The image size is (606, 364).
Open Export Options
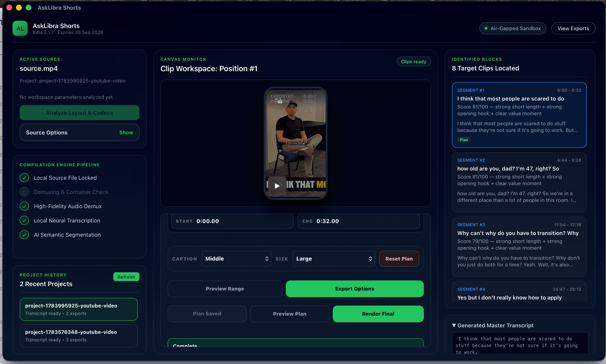[355, 289]
